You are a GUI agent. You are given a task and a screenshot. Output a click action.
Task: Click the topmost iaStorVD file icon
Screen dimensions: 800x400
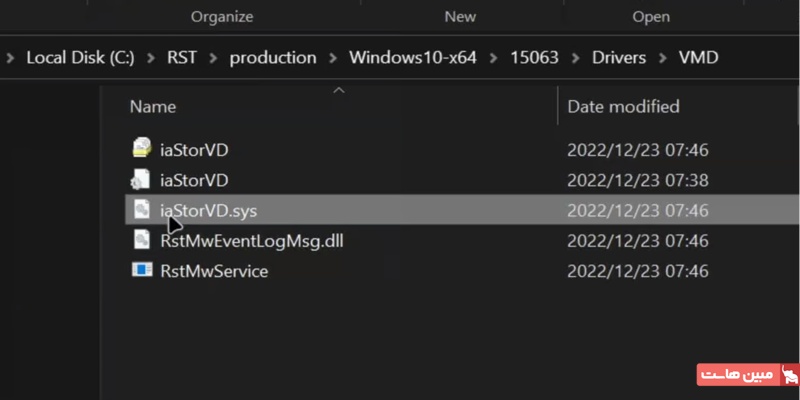pyautogui.click(x=142, y=149)
